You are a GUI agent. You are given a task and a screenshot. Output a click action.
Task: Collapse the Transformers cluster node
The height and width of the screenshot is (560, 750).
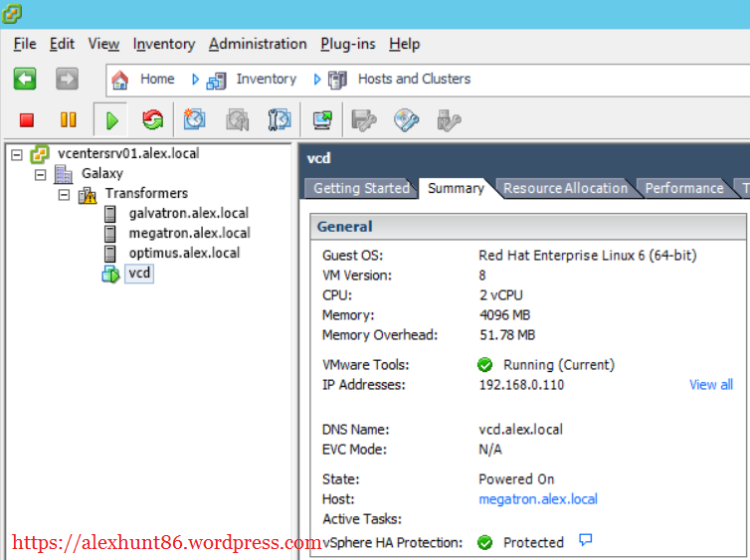pyautogui.click(x=64, y=195)
